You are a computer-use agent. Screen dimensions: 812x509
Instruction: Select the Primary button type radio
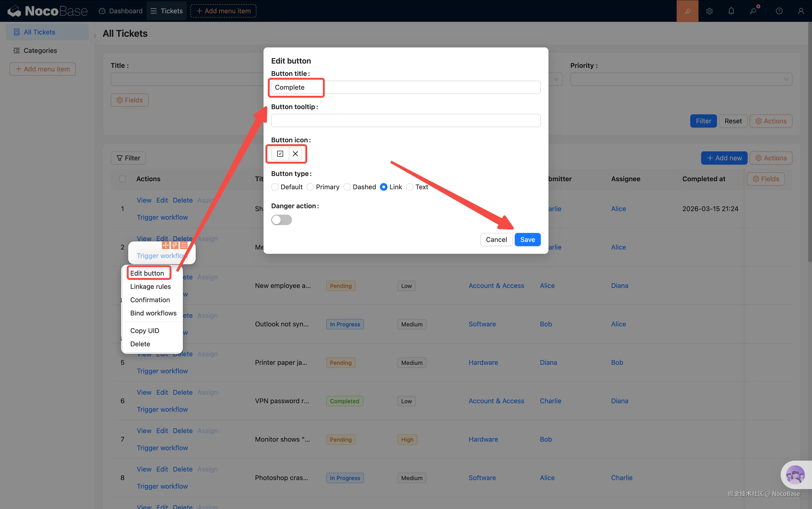pyautogui.click(x=310, y=187)
